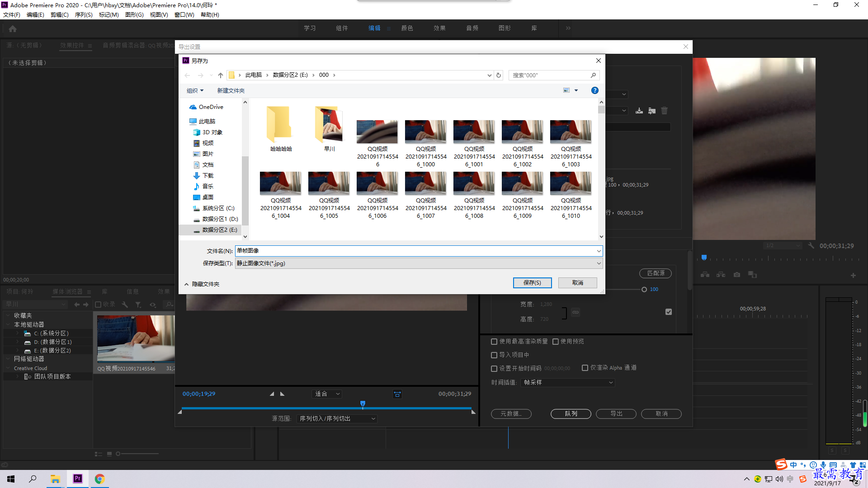Open the 组织 dropdown menu
Image resolution: width=868 pixels, height=488 pixels.
(x=195, y=91)
